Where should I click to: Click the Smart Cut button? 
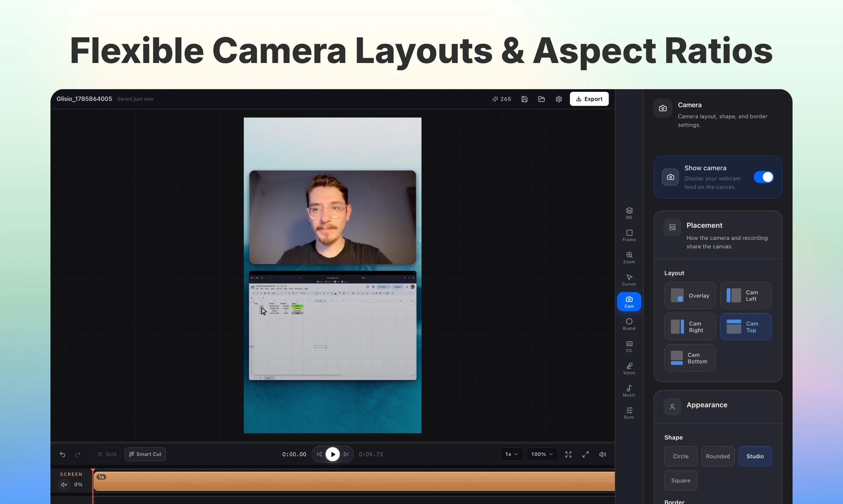point(145,454)
